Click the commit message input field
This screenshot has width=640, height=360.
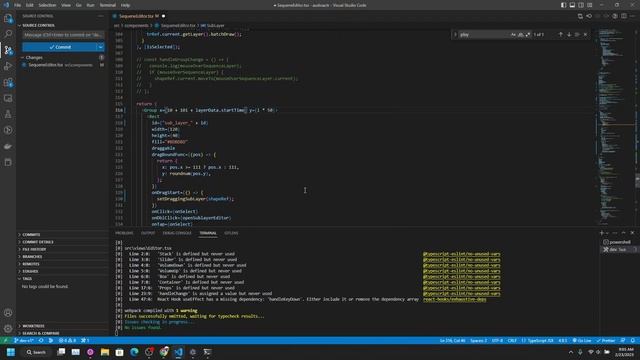[63, 35]
